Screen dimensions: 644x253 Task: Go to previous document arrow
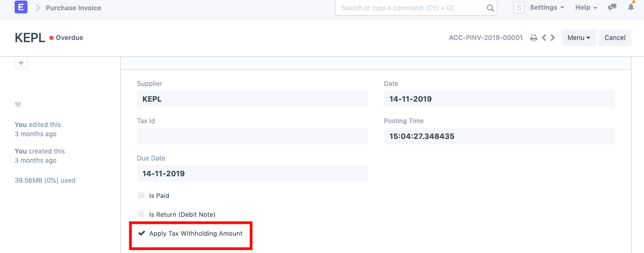pos(544,38)
